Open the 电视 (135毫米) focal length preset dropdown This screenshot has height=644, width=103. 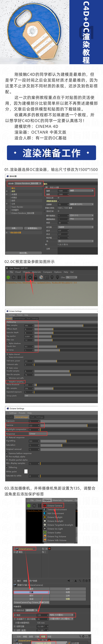click(x=62, y=615)
